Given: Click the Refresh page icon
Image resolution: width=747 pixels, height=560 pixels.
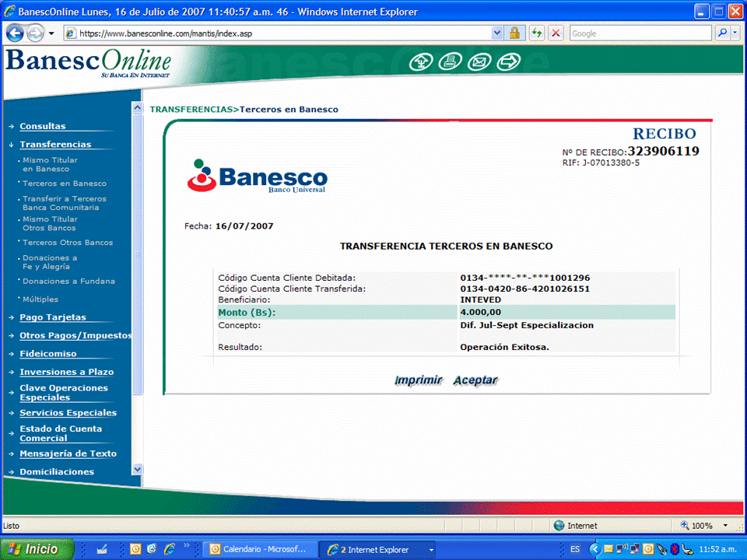Looking at the screenshot, I should [537, 33].
